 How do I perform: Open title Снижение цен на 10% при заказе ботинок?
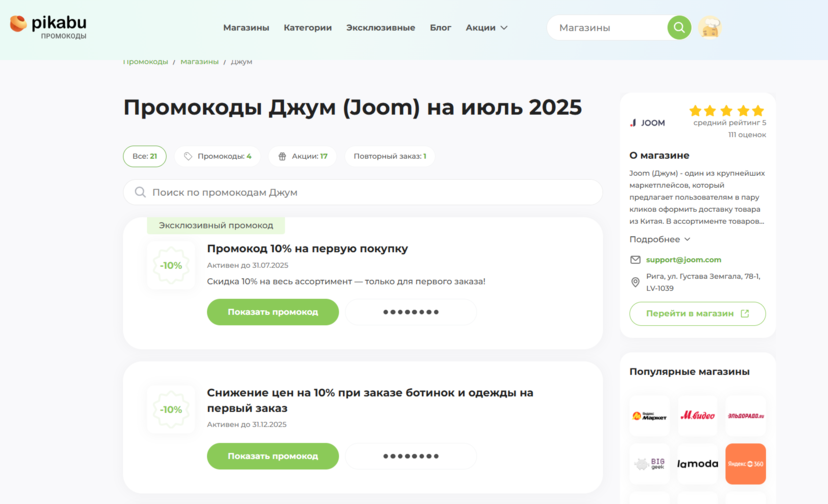point(370,400)
